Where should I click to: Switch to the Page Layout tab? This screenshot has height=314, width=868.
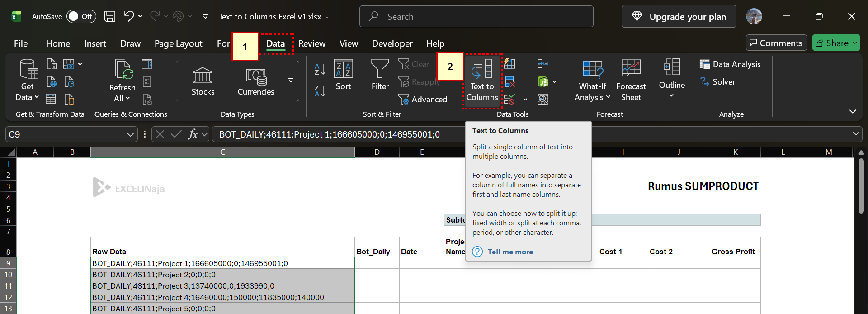pos(178,43)
